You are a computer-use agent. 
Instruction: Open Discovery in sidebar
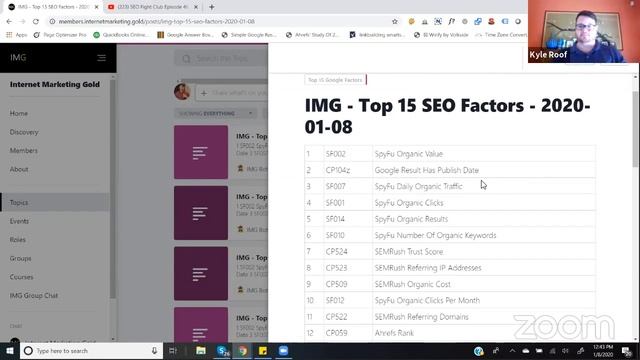tap(24, 132)
